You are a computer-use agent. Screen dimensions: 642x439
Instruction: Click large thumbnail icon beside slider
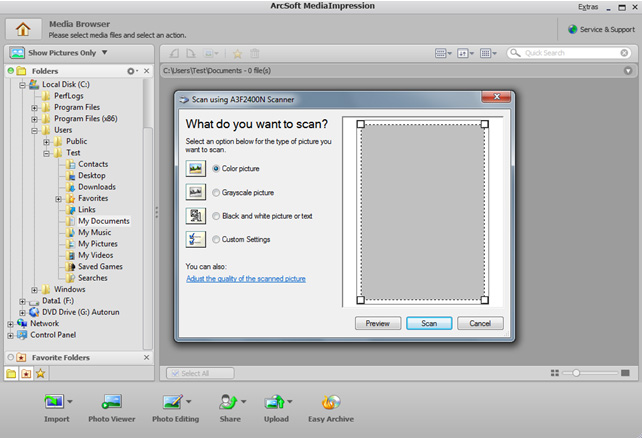[625, 373]
